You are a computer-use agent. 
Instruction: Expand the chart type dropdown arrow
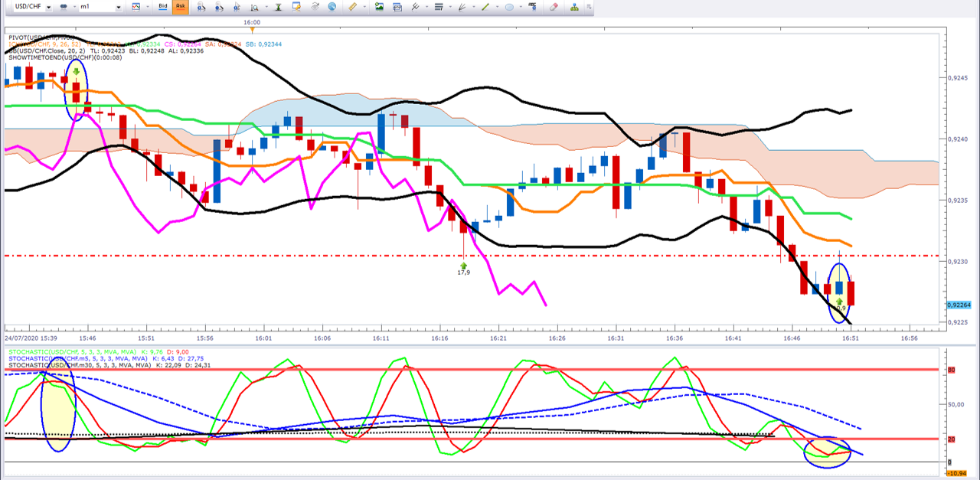[x=147, y=8]
